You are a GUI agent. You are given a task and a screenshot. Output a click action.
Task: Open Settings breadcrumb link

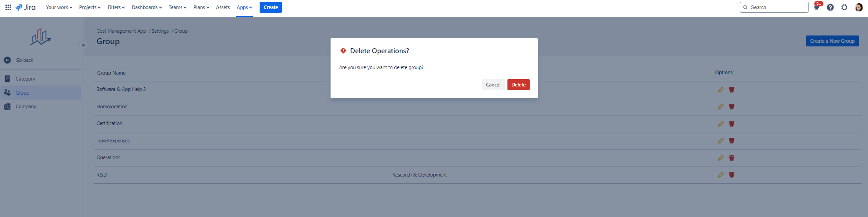point(160,31)
